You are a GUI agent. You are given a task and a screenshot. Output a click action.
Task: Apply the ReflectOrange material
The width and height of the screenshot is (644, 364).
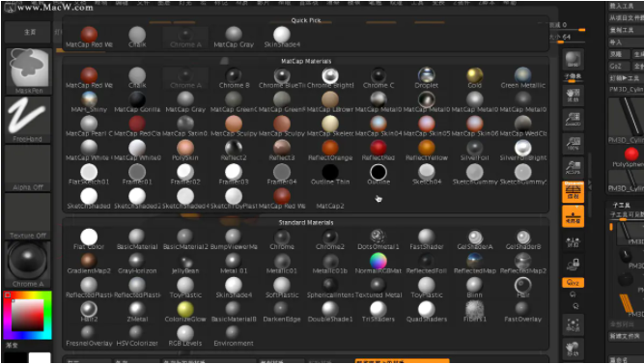[330, 150]
